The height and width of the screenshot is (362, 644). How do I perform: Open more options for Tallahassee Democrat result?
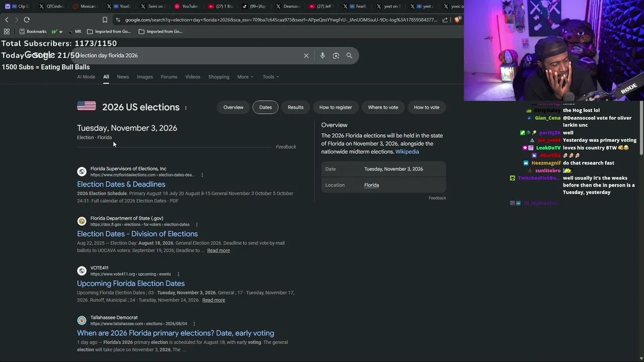coord(194,324)
